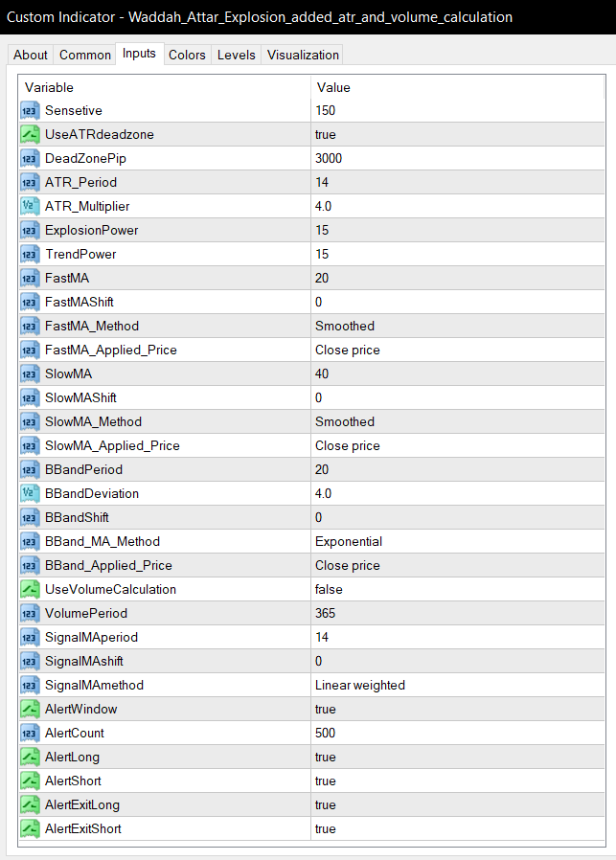Click the icon beside BBand_MA_Method
Image resolution: width=616 pixels, height=860 pixels.
[30, 542]
